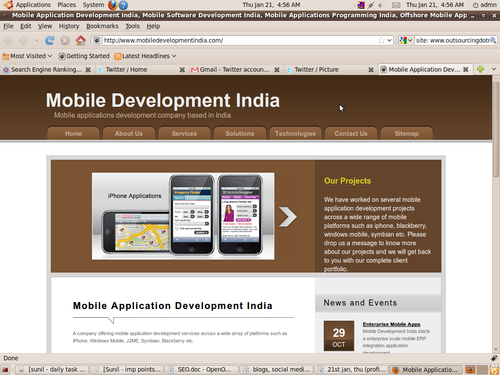The image size is (500, 375).
Task: Reload the page with the refresh icon
Action: [x=50, y=40]
